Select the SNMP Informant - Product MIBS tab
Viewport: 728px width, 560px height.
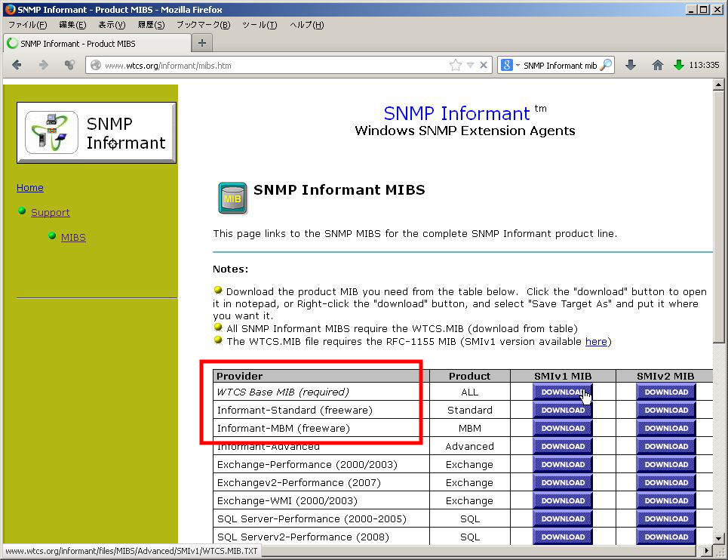[97, 43]
